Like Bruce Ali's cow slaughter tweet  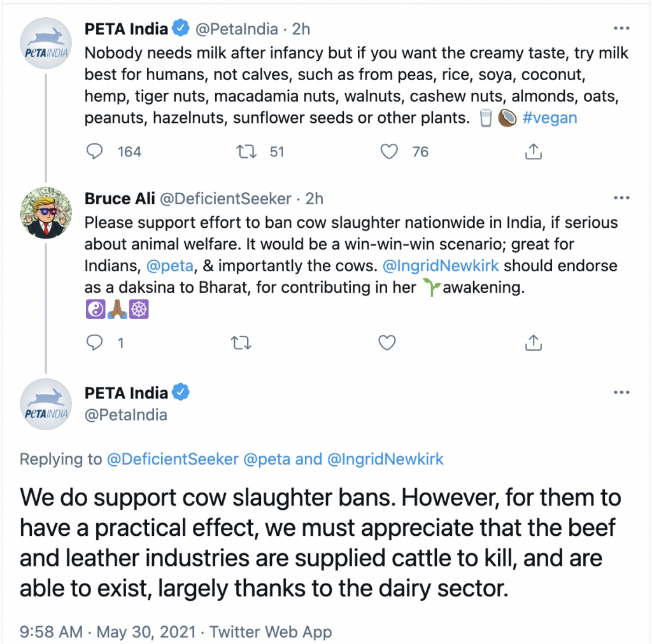point(387,343)
